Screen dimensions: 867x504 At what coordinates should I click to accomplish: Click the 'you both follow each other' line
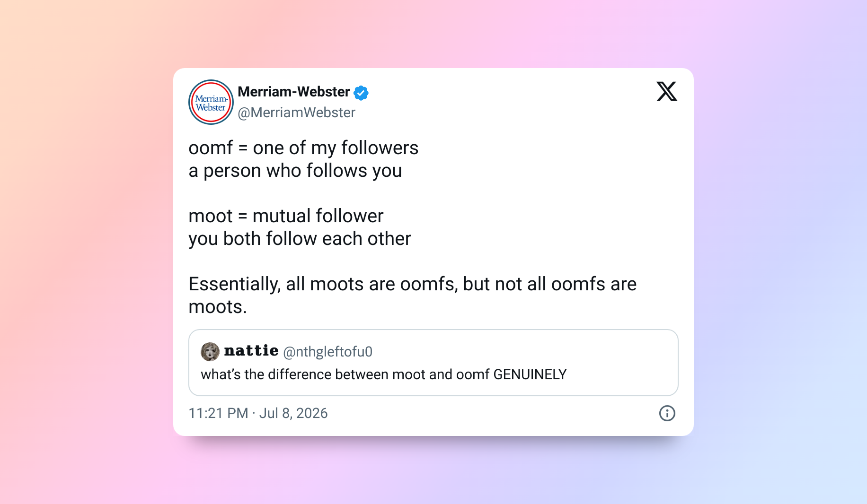point(300,239)
